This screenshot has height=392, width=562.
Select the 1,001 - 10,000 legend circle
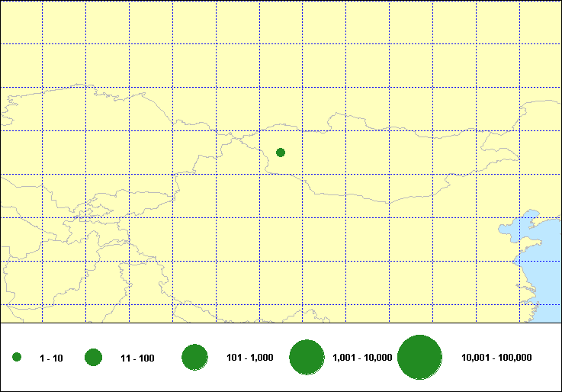[x=307, y=358]
